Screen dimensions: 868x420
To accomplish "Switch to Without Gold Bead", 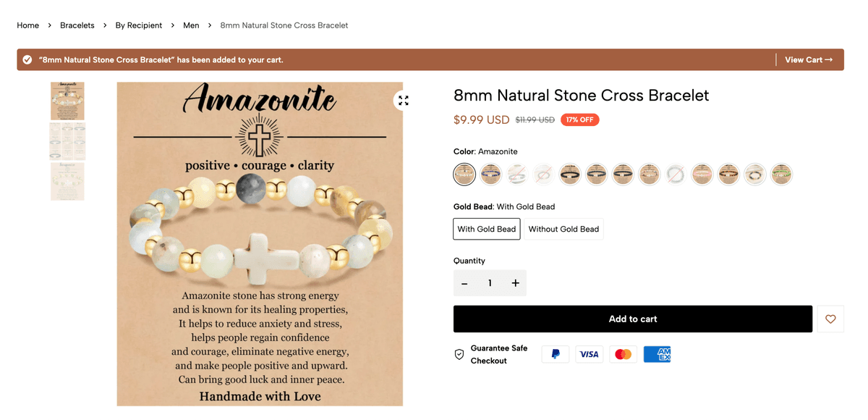I will (x=563, y=229).
